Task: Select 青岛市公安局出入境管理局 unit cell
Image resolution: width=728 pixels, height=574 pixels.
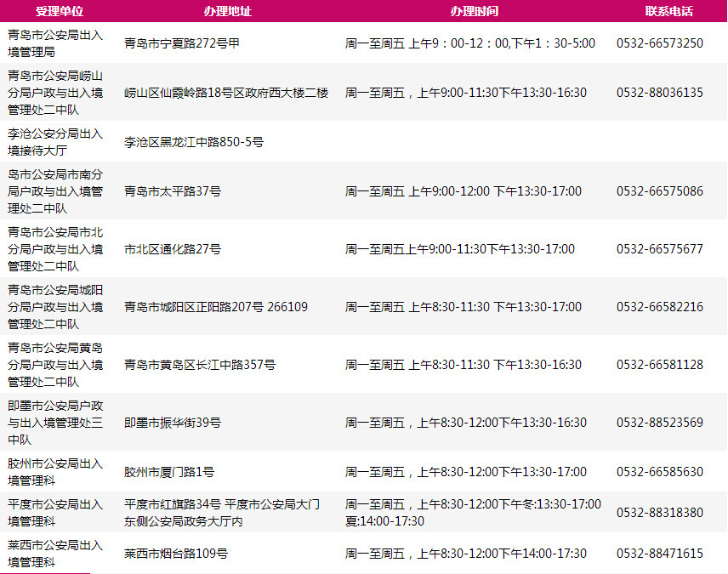Action: 55,43
